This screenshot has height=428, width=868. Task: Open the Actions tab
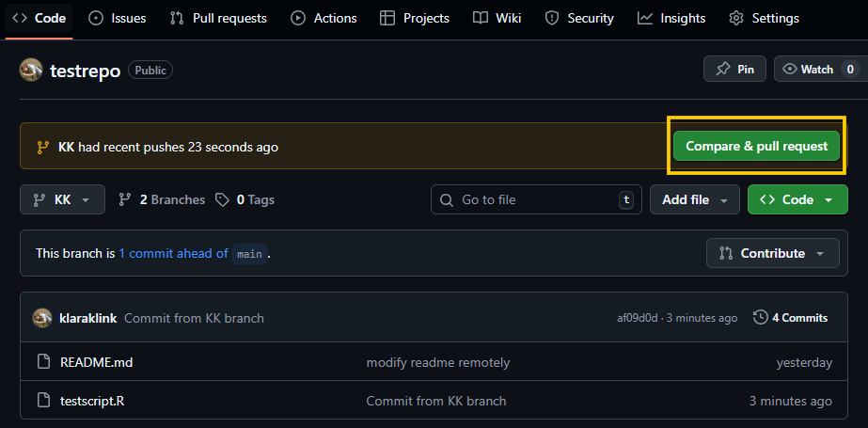click(324, 18)
